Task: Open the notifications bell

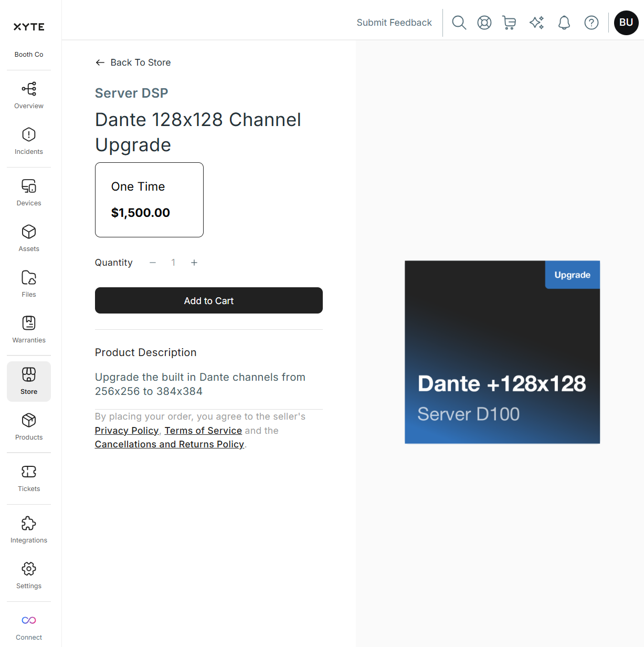Action: point(564,23)
